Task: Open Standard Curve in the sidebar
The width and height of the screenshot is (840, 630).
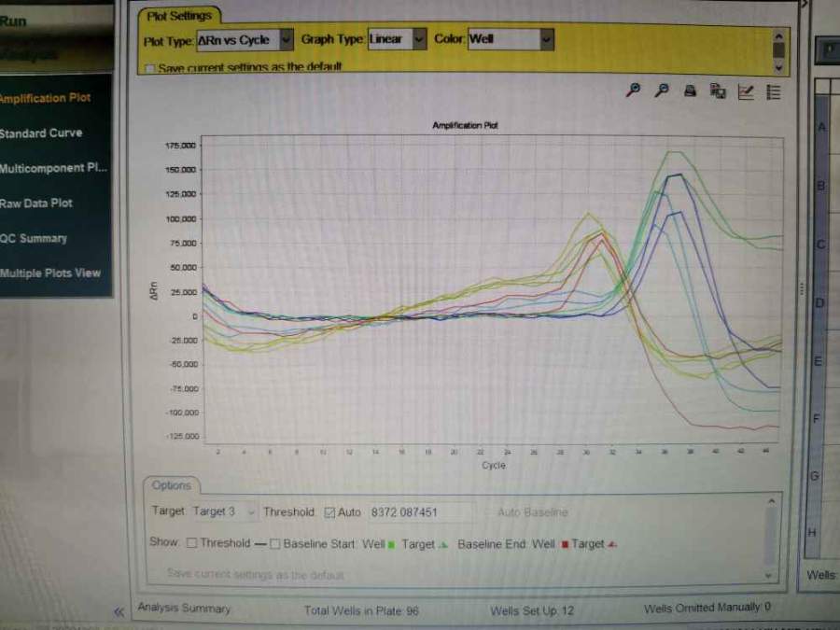Action: 41,133
